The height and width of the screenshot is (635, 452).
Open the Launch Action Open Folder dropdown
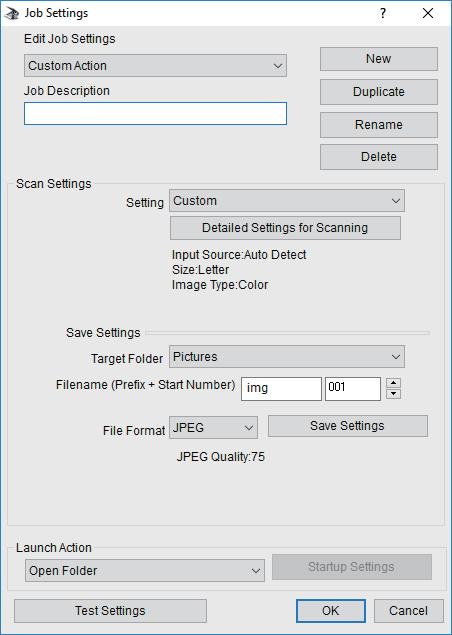145,571
